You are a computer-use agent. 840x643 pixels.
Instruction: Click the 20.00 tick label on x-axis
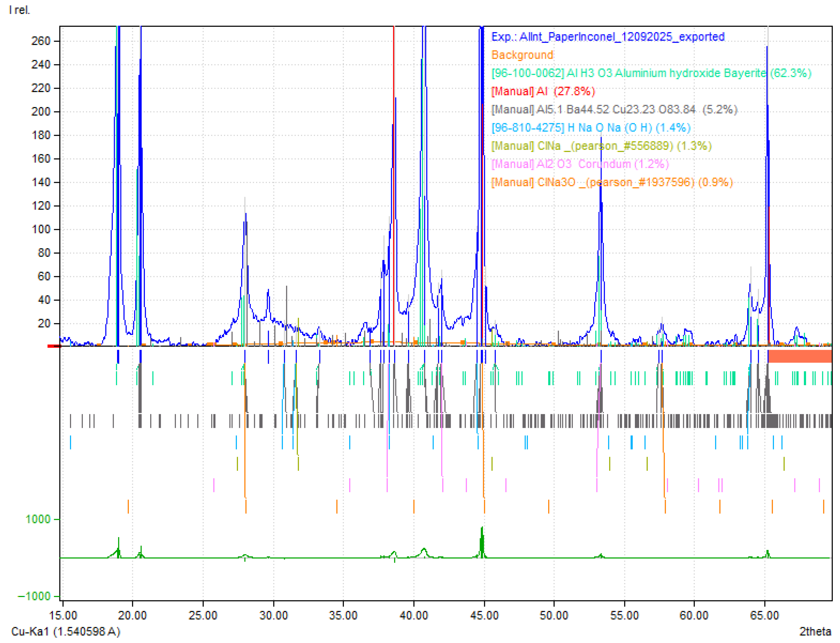click(132, 615)
